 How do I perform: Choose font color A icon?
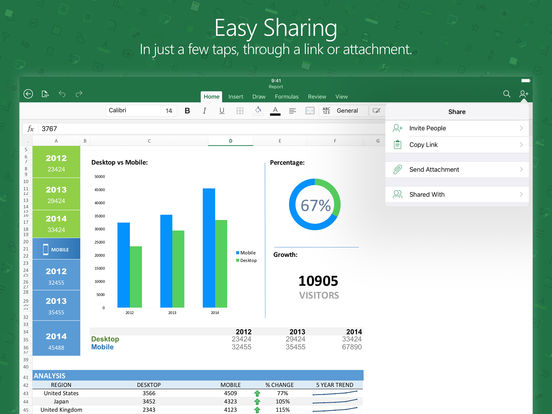pyautogui.click(x=275, y=111)
